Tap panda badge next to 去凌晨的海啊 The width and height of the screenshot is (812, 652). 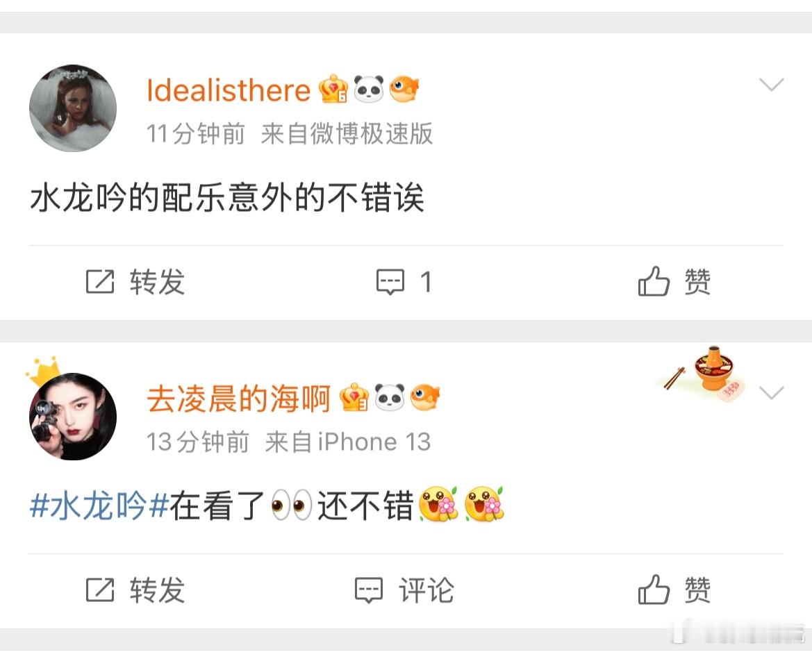coord(390,397)
